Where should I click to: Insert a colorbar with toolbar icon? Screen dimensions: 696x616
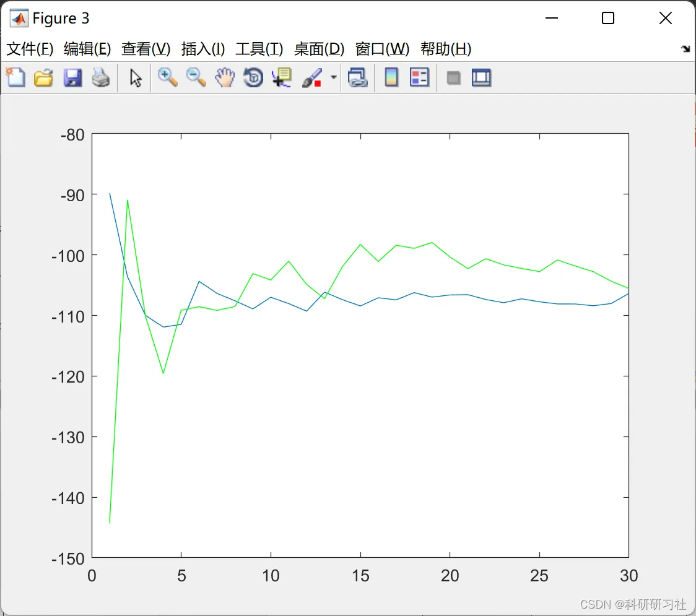[x=391, y=77]
